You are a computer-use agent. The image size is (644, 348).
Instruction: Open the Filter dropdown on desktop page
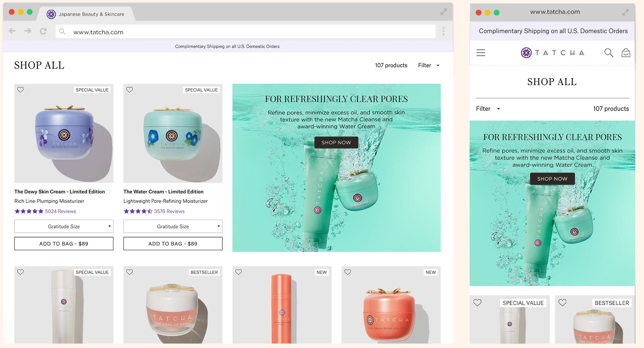tap(429, 65)
